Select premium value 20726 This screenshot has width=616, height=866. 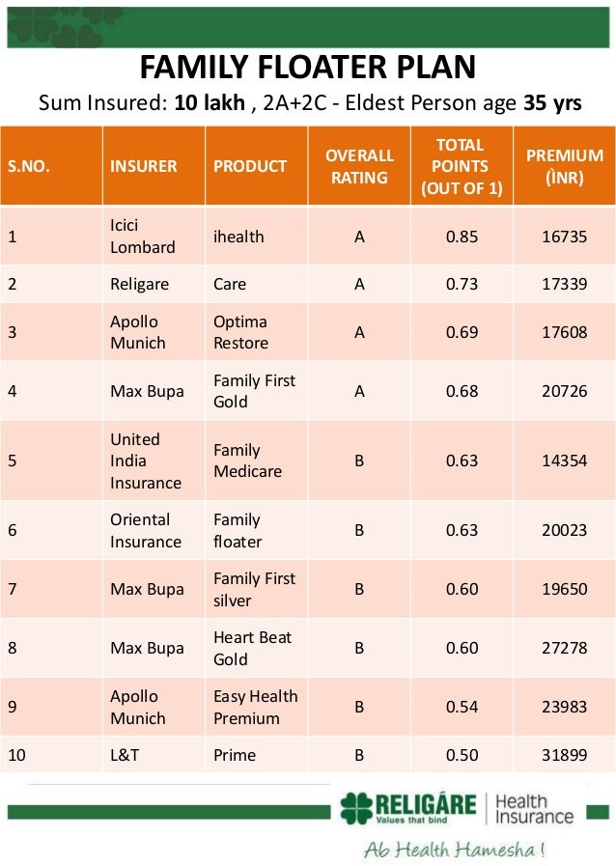(x=564, y=391)
